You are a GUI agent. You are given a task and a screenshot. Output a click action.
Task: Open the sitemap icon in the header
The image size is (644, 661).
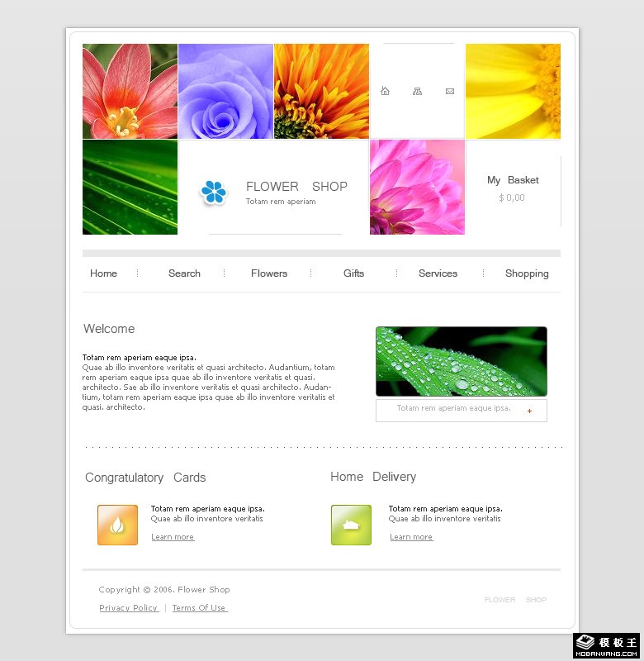[417, 92]
